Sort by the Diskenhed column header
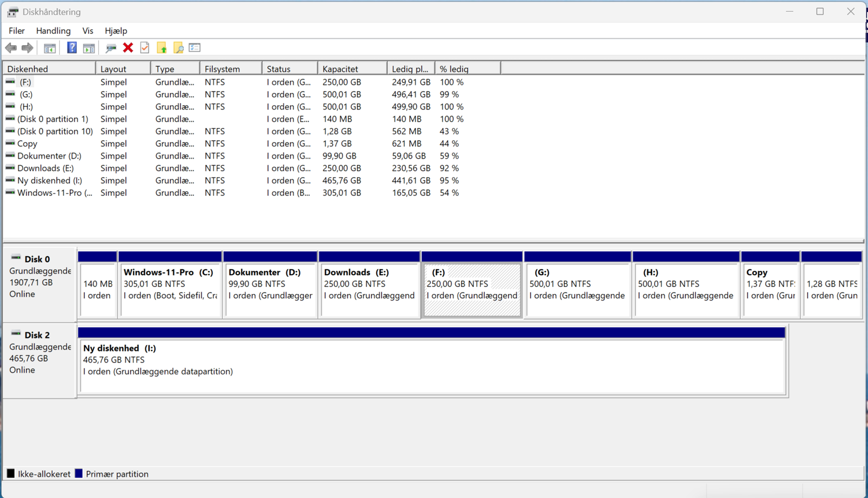 tap(49, 69)
